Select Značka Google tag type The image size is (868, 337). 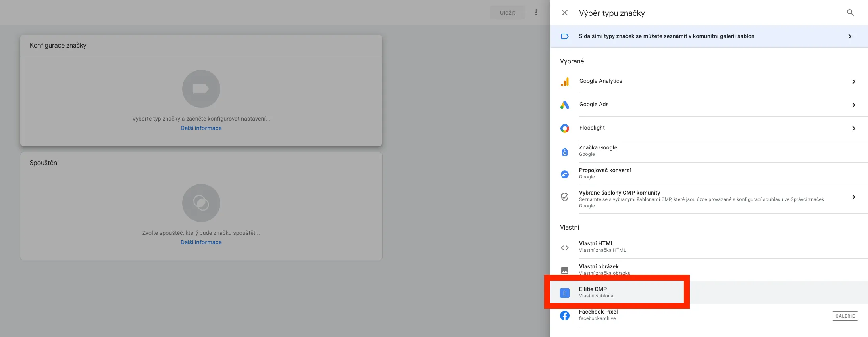click(709, 151)
